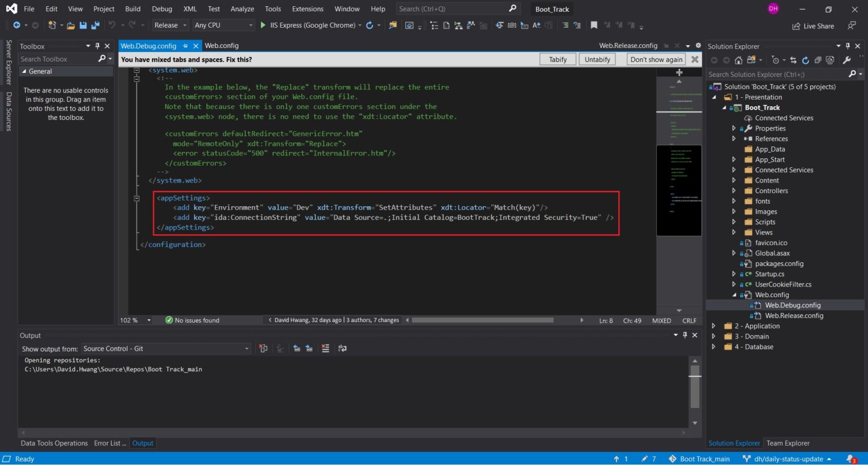Start debugging with IIS Express (Google Chrome)

[x=262, y=25]
